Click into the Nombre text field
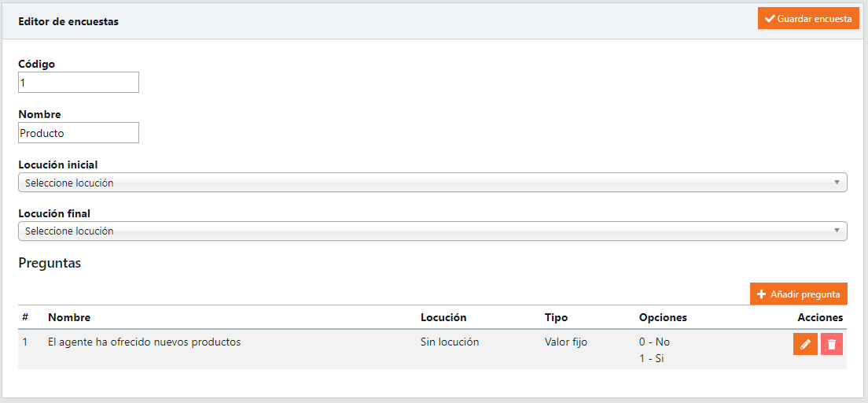Viewport: 868px width, 403px height. pos(79,133)
